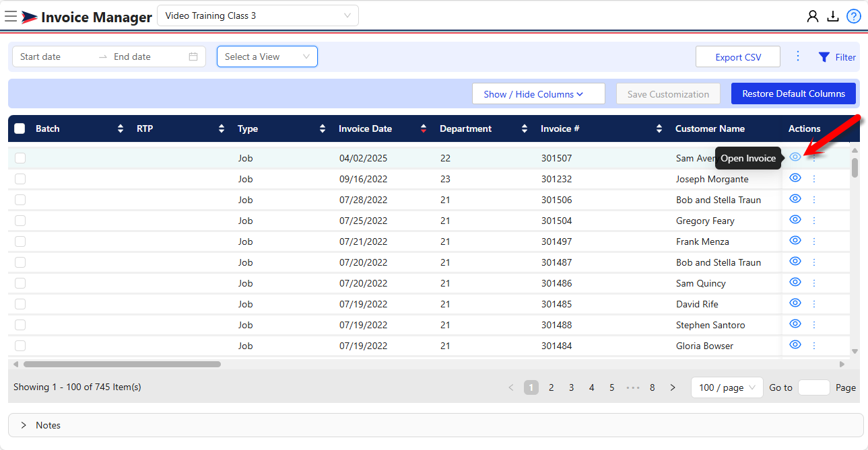Jump ahead via pagination ellipsis
This screenshot has height=450, width=868.
coord(632,387)
